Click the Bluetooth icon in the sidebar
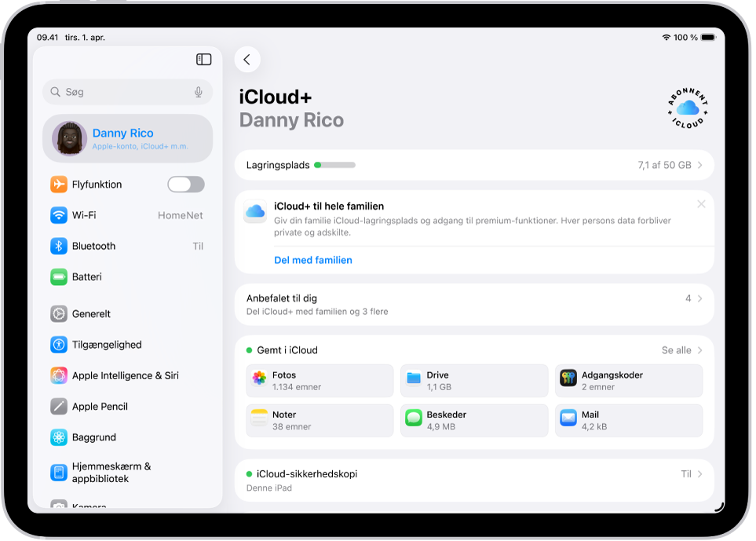Image resolution: width=756 pixels, height=541 pixels. [58, 246]
